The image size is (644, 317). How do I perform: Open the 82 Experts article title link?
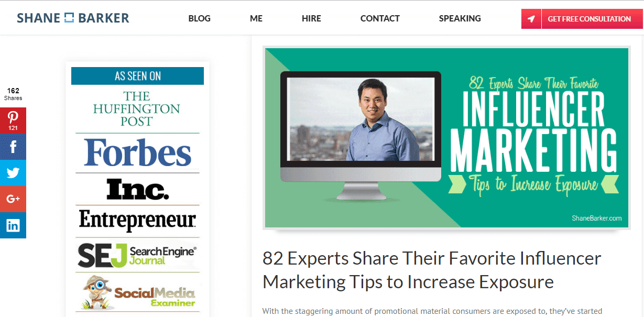(432, 270)
